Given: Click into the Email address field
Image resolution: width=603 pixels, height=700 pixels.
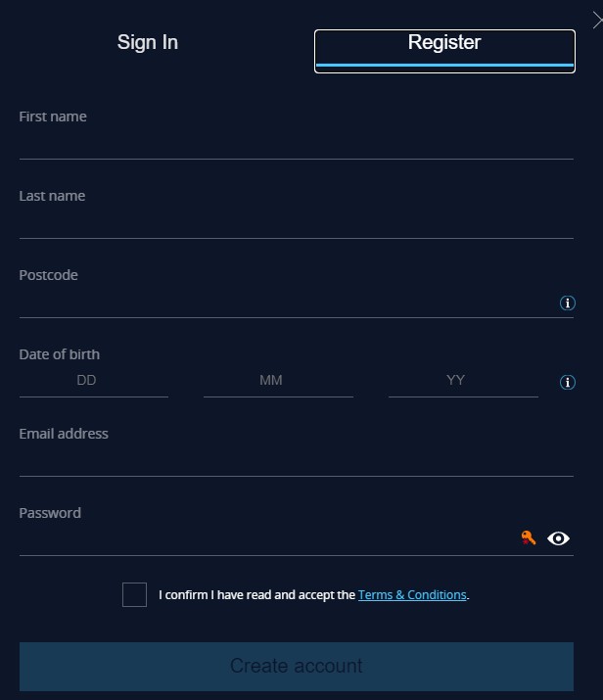Looking at the screenshot, I should click(x=297, y=462).
